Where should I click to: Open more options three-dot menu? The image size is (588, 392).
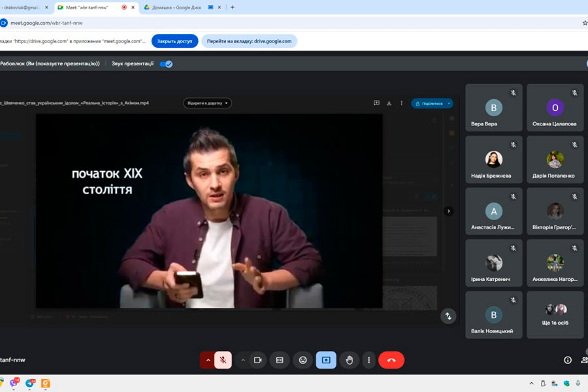[369, 360]
